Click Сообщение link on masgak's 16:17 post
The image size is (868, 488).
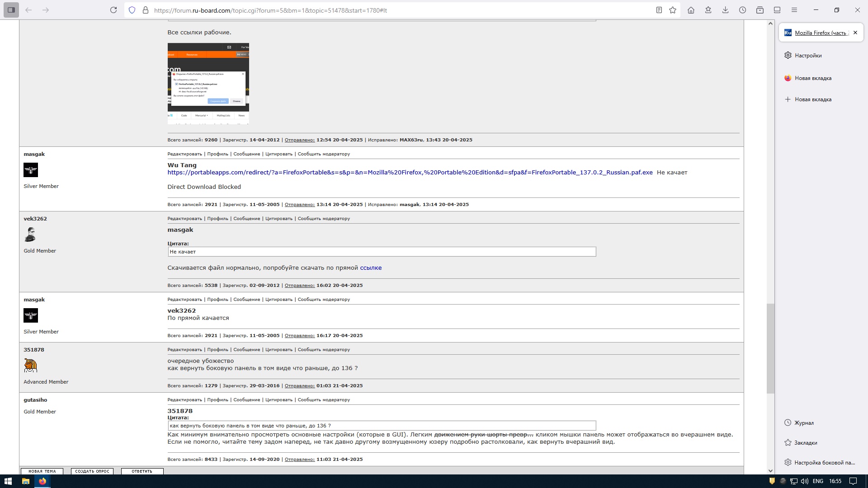pos(247,299)
